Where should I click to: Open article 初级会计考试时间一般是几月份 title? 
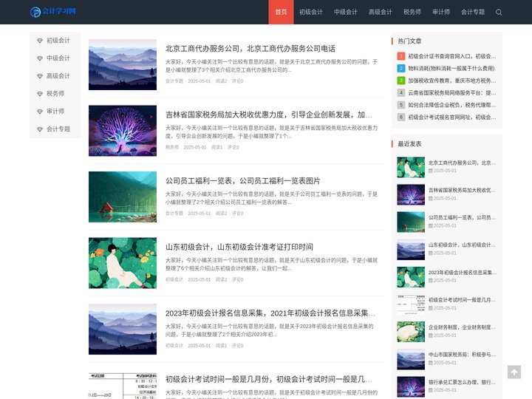[269, 379]
